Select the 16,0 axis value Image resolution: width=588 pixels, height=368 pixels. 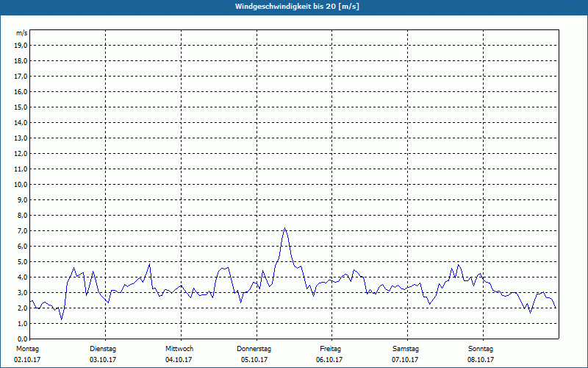pyautogui.click(x=21, y=91)
